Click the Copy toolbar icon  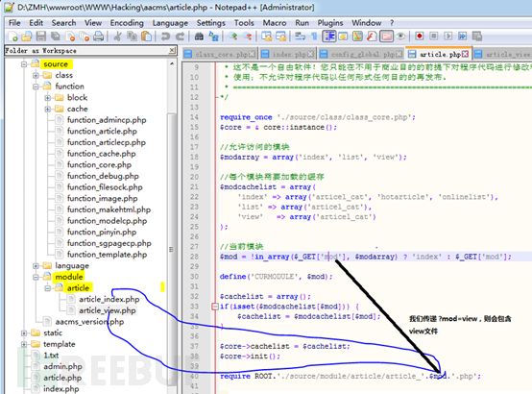click(x=132, y=36)
